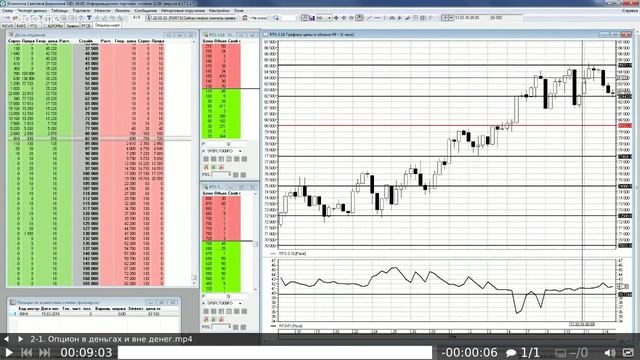Viewport: 640px width, 360px height.
Task: Click the POS input in upper order book
Action: click(x=221, y=175)
